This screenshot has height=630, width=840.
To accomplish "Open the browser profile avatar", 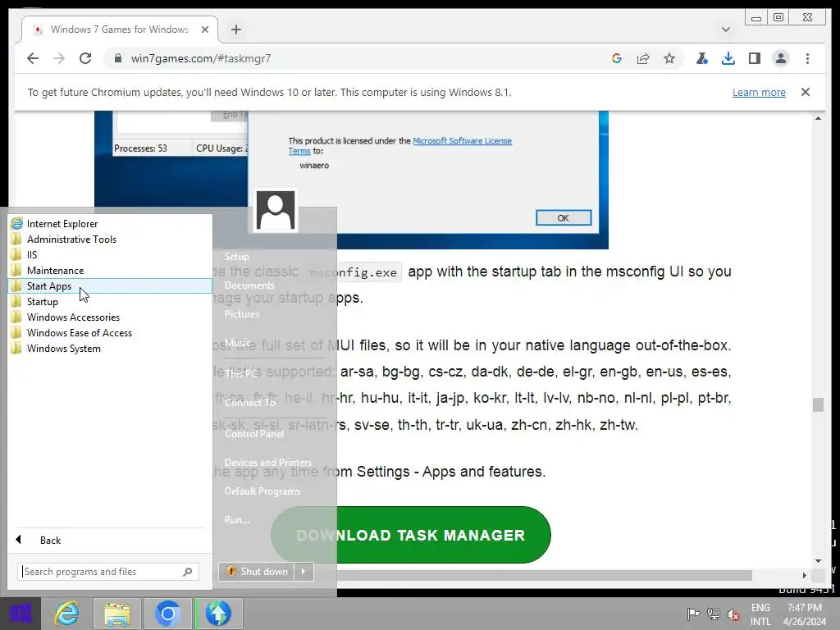I will click(x=781, y=58).
